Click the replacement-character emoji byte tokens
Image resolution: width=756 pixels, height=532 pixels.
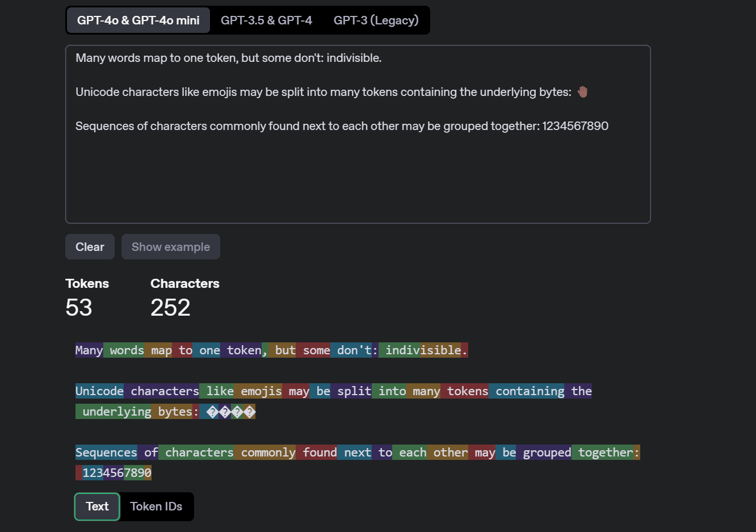231,412
